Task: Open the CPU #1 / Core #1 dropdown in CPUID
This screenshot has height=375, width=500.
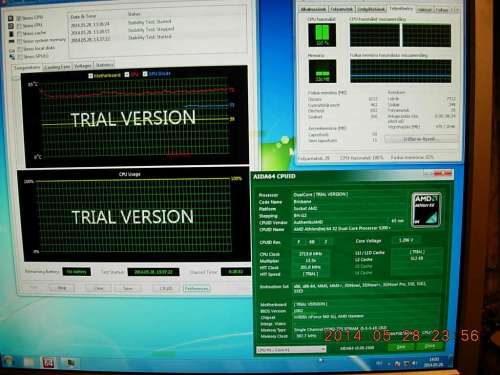Action: 291,350
